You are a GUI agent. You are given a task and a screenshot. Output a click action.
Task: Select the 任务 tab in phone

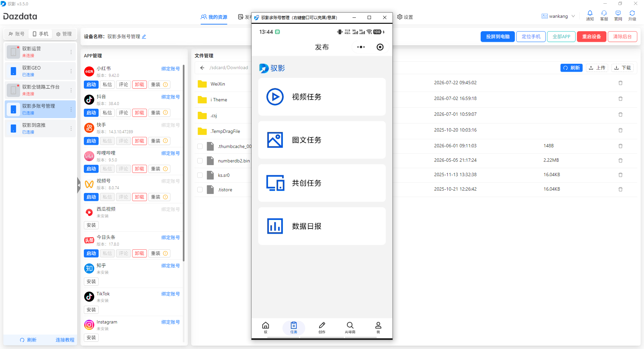pos(293,328)
